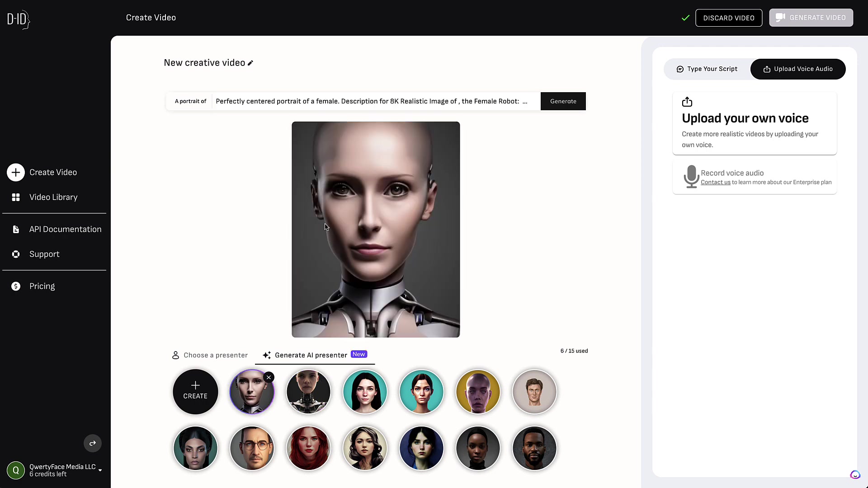Click the Create Video plus icon
Image resolution: width=868 pixels, height=488 pixels.
(16, 173)
